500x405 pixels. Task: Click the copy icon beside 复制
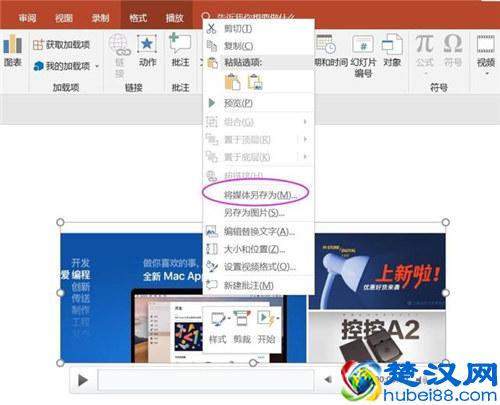pos(212,46)
